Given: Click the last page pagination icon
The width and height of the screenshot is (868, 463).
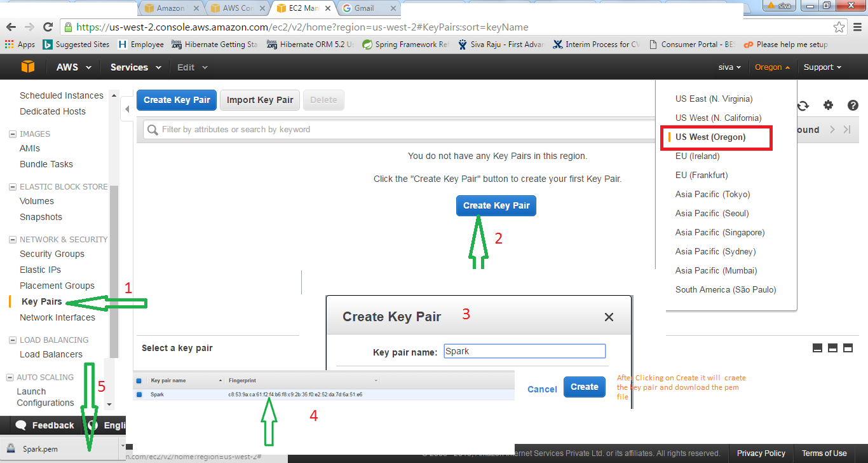Looking at the screenshot, I should (846, 129).
